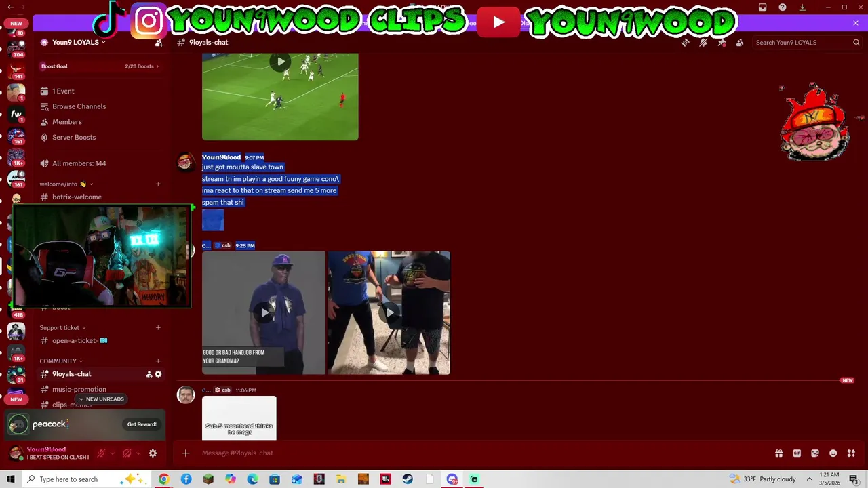Viewport: 868px width, 488px height.
Task: Open Youn9Wood's avatar beside 9:07 PM message
Action: 186,163
